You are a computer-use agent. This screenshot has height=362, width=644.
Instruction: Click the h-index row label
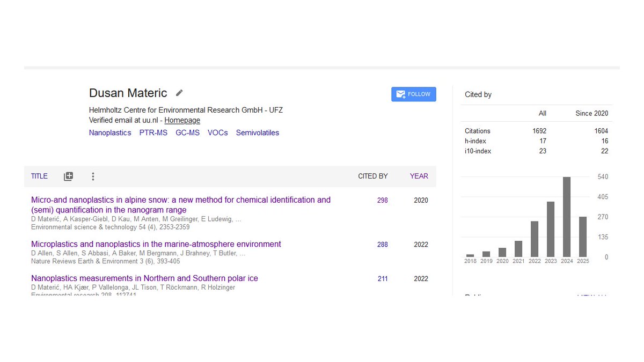coord(475,141)
